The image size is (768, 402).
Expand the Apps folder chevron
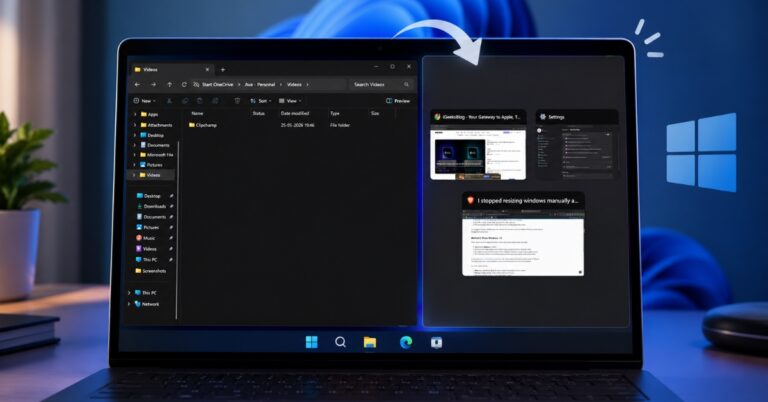135,114
